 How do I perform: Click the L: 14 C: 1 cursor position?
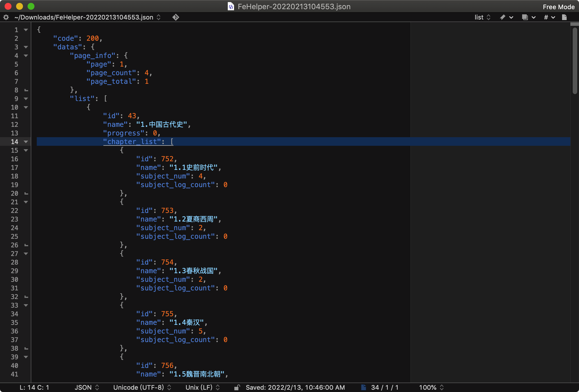pos(34,387)
